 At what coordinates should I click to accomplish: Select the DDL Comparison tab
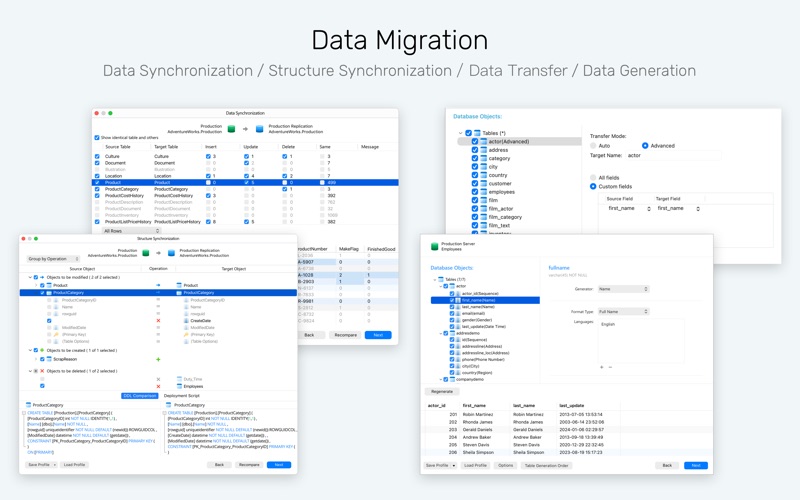coord(139,395)
